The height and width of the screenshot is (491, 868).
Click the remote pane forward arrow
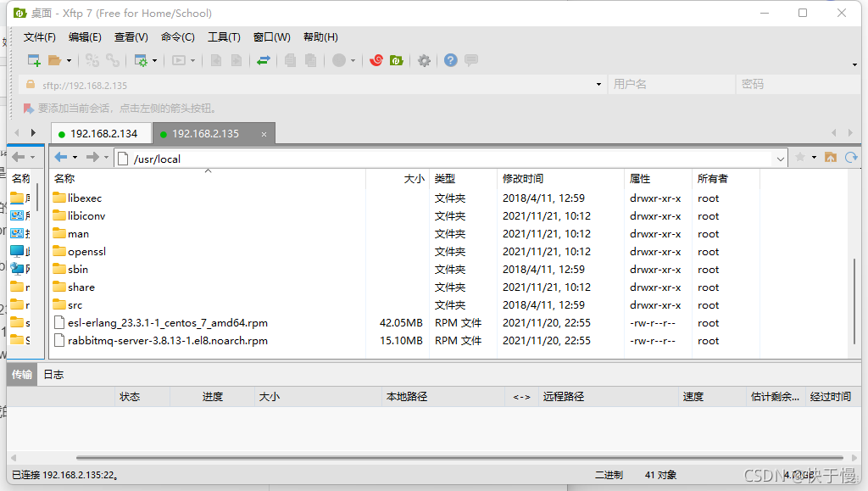coord(92,157)
